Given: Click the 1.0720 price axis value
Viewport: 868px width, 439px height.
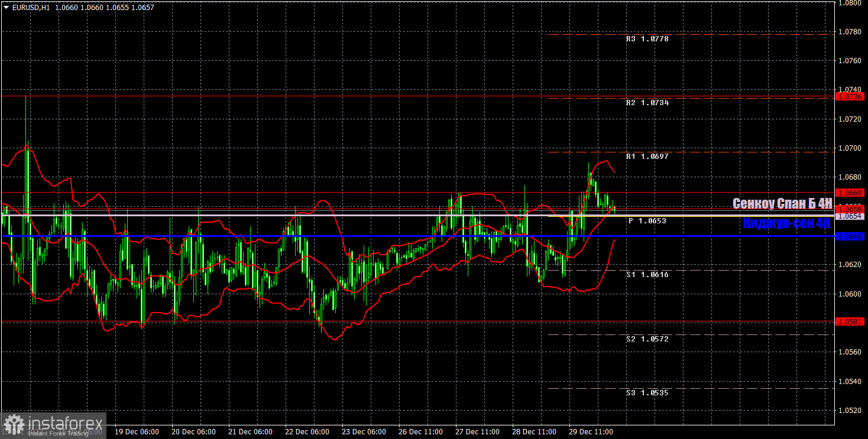Looking at the screenshot, I should coord(850,119).
